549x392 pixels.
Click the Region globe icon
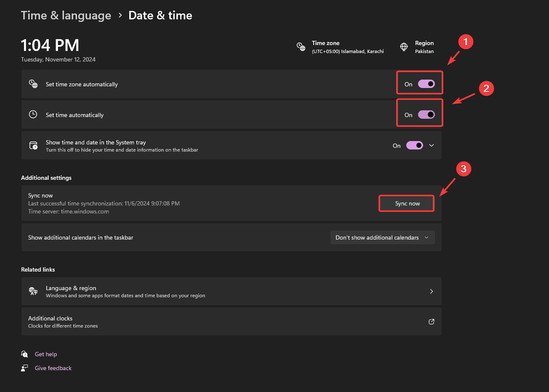pos(404,47)
